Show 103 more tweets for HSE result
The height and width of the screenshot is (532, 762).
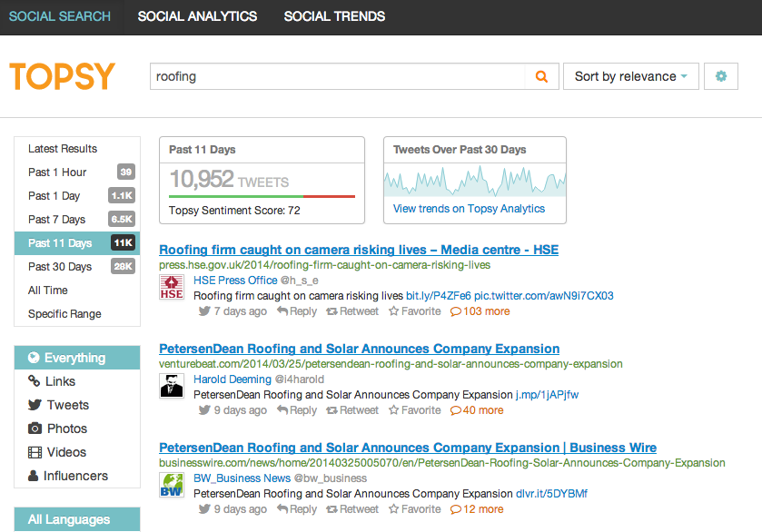[480, 311]
